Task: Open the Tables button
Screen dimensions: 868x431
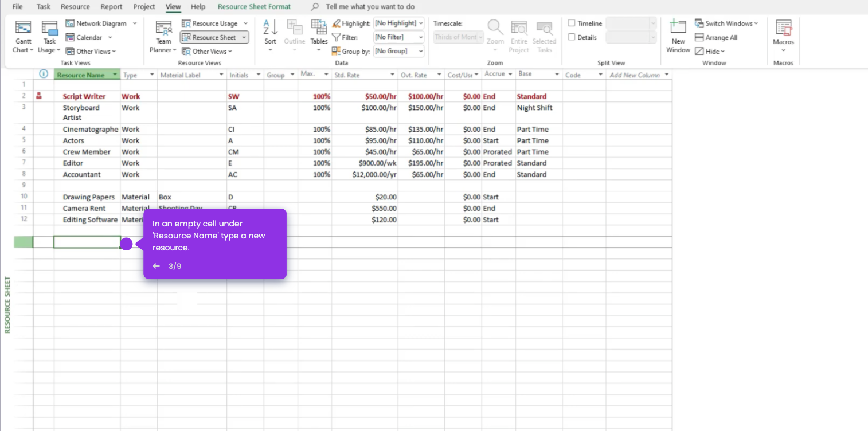Action: point(319,36)
